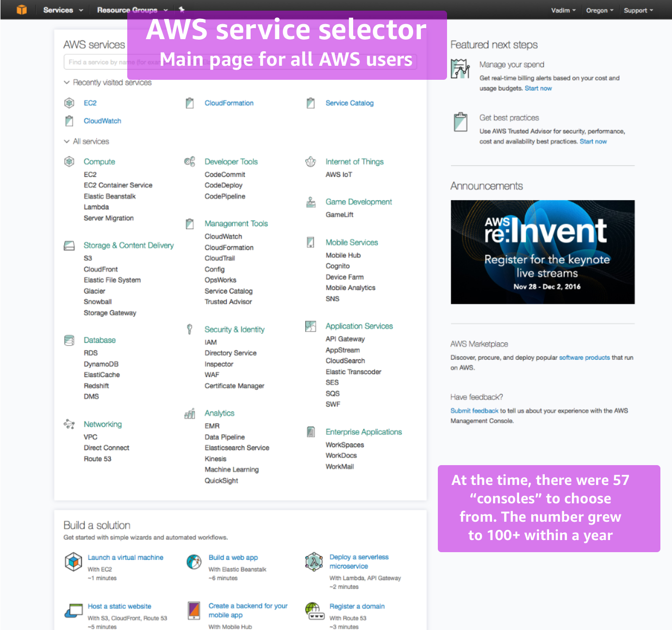Open QuickSight under Analytics
The height and width of the screenshot is (630, 672).
coord(222,481)
